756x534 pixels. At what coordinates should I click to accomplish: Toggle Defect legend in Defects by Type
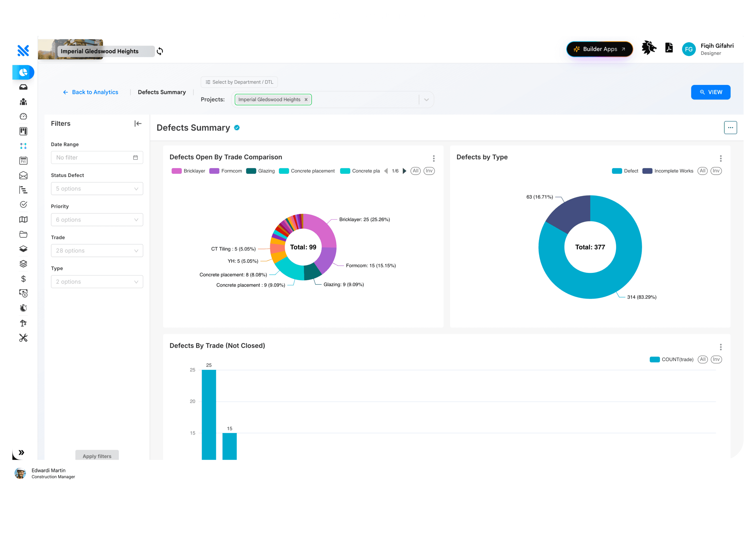click(625, 171)
